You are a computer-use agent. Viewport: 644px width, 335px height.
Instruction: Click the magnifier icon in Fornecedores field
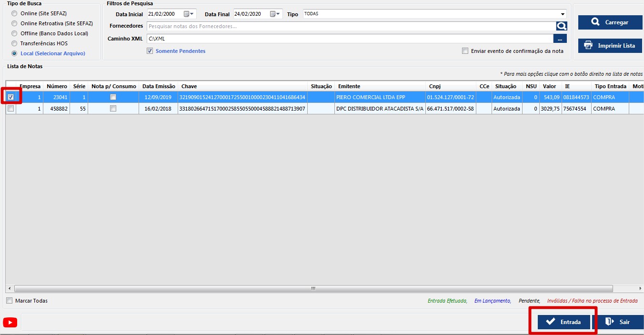[x=562, y=26]
